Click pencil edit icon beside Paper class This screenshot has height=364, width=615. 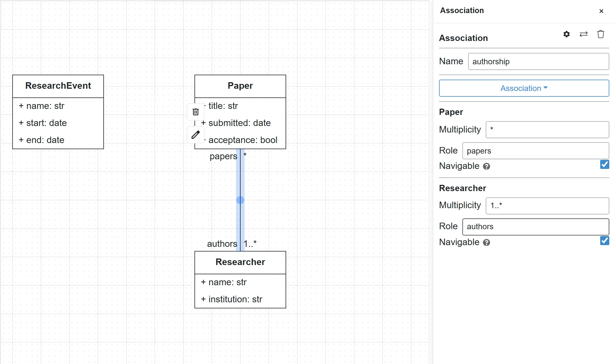[x=196, y=135]
